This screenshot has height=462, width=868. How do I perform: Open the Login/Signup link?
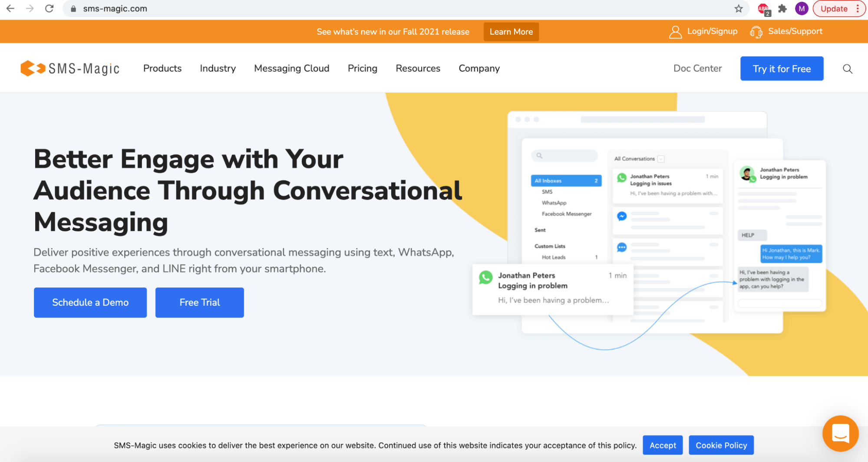712,31
